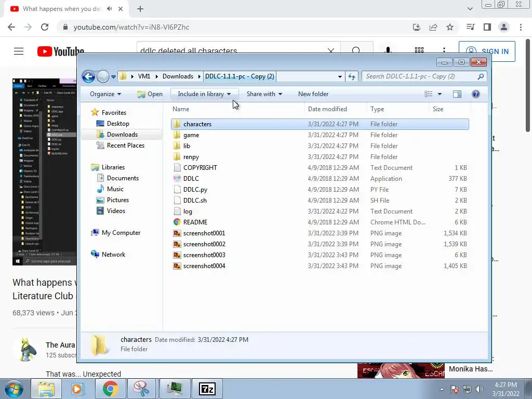Viewport: 532px width, 399px height.
Task: Select the screenshot0004 PNG icon
Action: pos(177,265)
